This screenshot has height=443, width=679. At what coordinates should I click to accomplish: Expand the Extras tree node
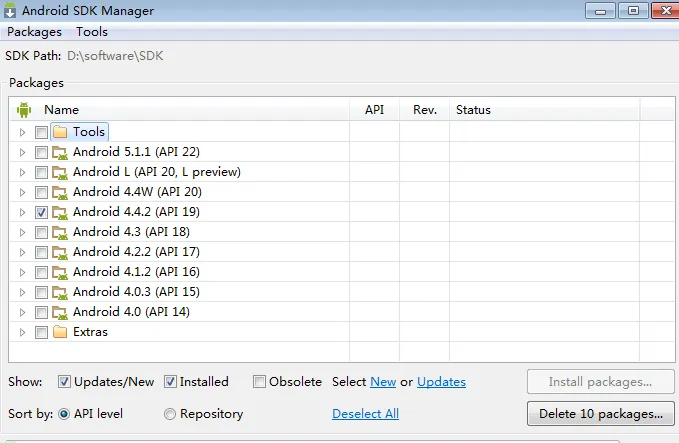22,333
